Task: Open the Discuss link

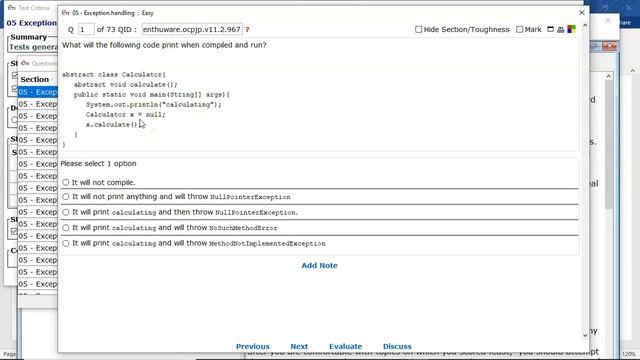Action: pyautogui.click(x=397, y=346)
